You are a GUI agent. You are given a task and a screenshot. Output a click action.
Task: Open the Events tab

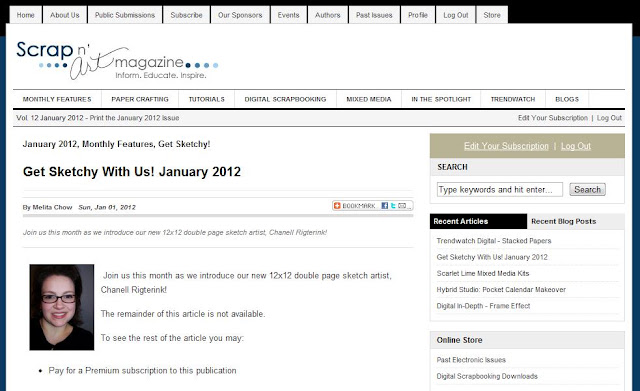pyautogui.click(x=288, y=15)
